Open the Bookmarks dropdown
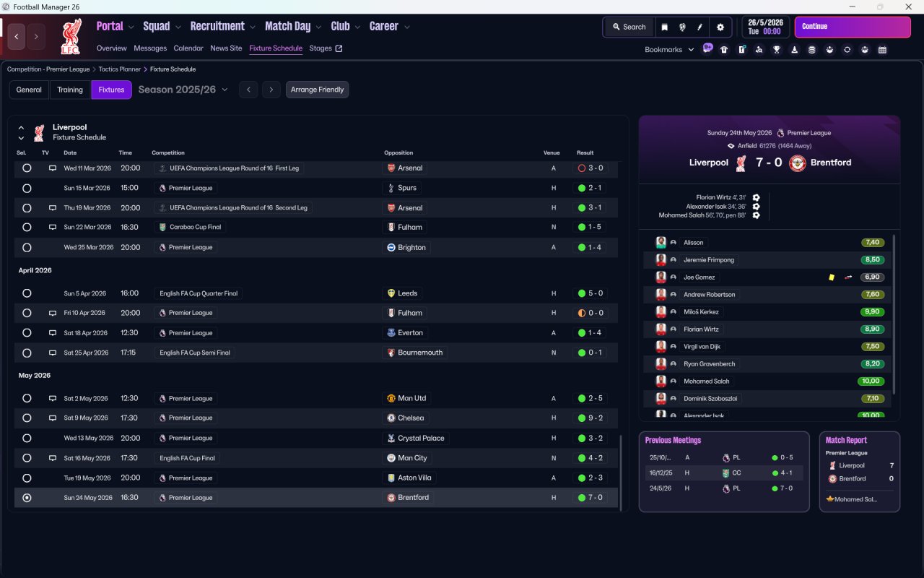 tap(669, 50)
